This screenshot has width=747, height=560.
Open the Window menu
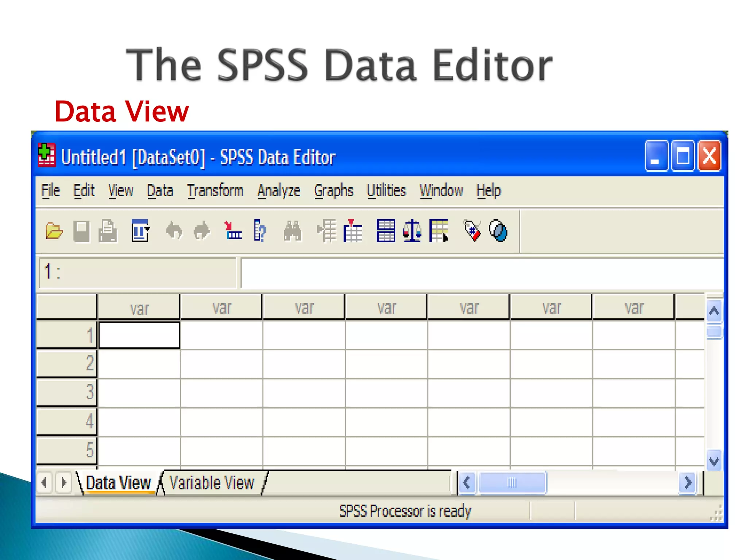coord(441,191)
